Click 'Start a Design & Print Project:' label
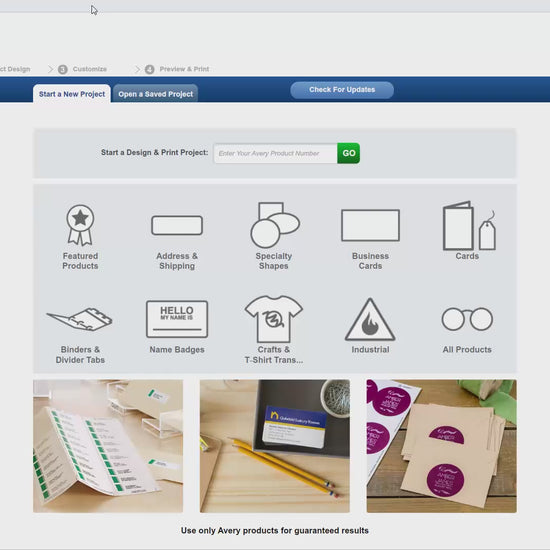 coord(154,153)
